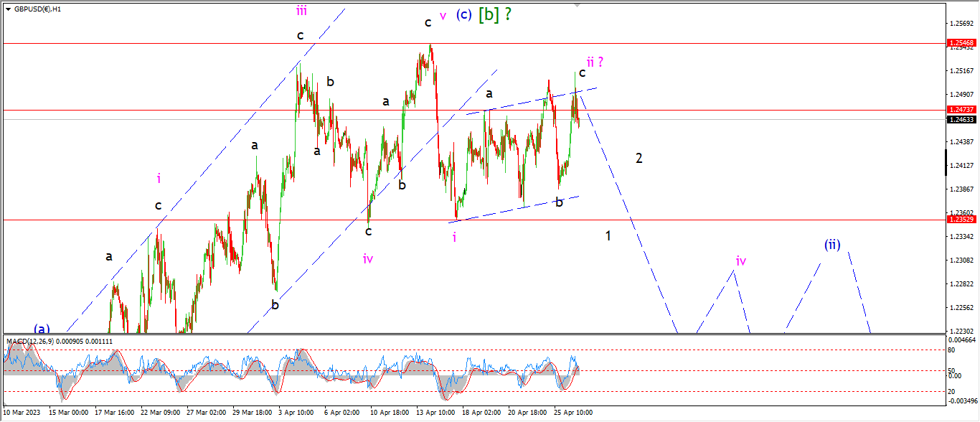Select the 10 Mar 2023 date label
The height and width of the screenshot is (422, 980).
[23, 413]
